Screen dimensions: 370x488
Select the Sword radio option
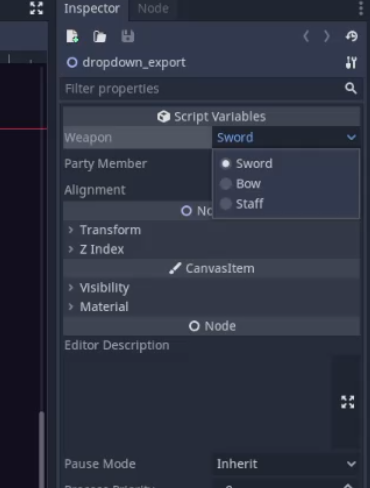click(x=247, y=164)
